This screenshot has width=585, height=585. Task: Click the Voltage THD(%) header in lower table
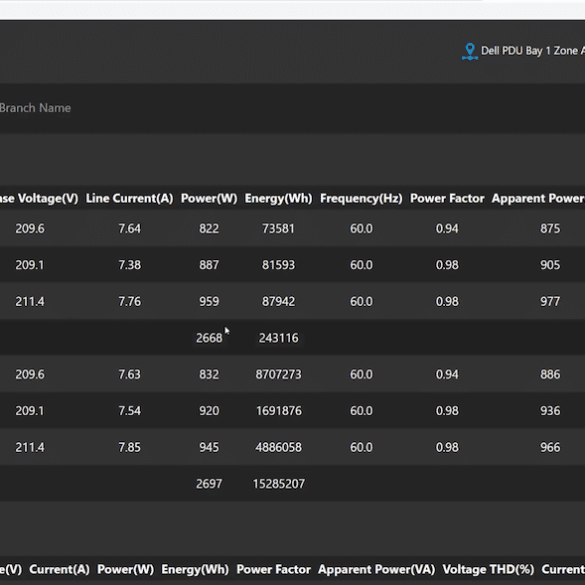(488, 569)
